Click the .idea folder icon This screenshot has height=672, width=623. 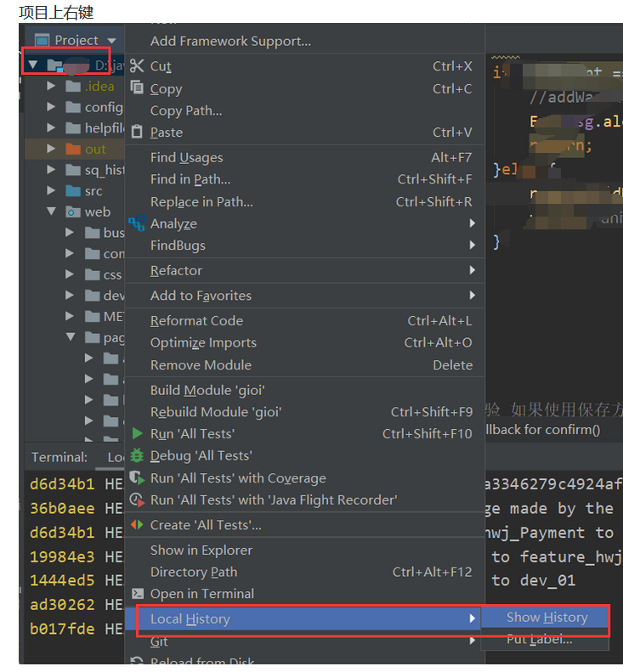pos(73,86)
